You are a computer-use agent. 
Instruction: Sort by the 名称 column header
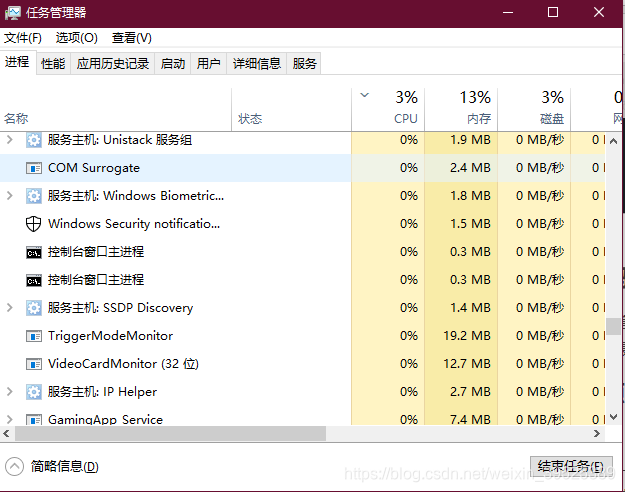tap(116, 110)
